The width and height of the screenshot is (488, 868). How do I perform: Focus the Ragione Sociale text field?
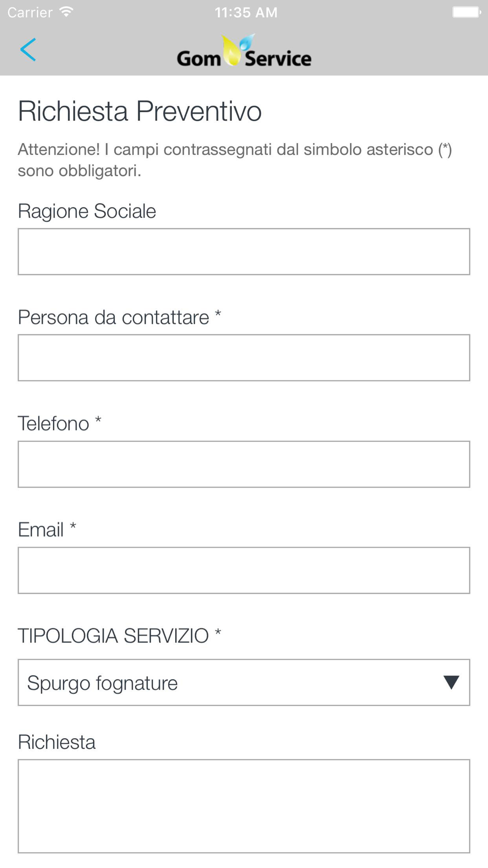pos(244,251)
